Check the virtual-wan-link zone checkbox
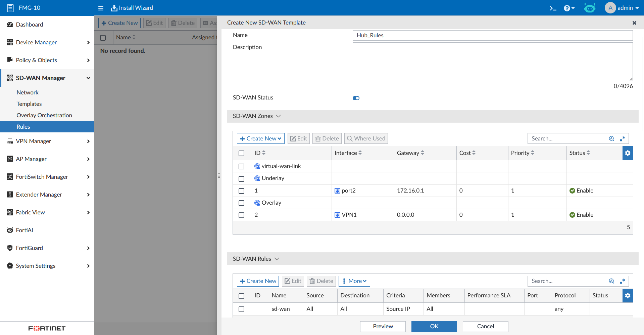 click(x=241, y=166)
